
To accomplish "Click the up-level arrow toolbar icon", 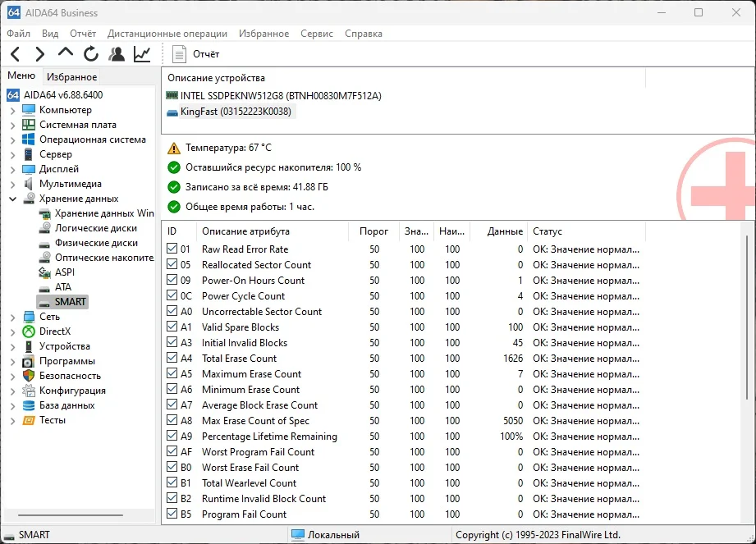I will (x=66, y=53).
